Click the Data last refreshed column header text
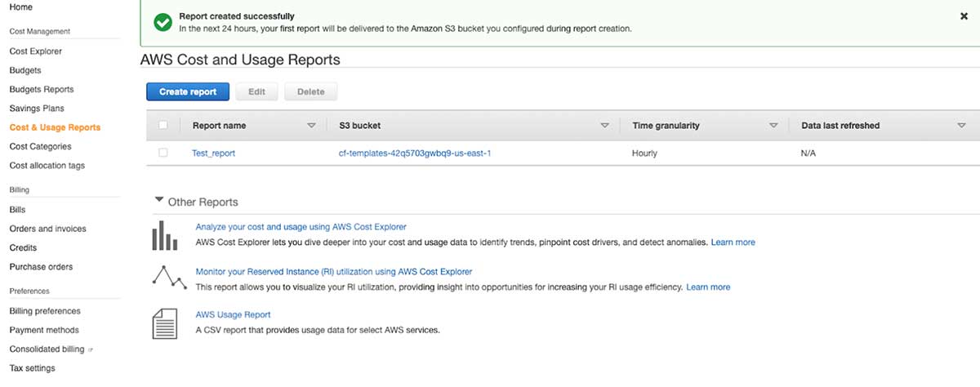Image resolution: width=980 pixels, height=387 pixels. (x=840, y=126)
